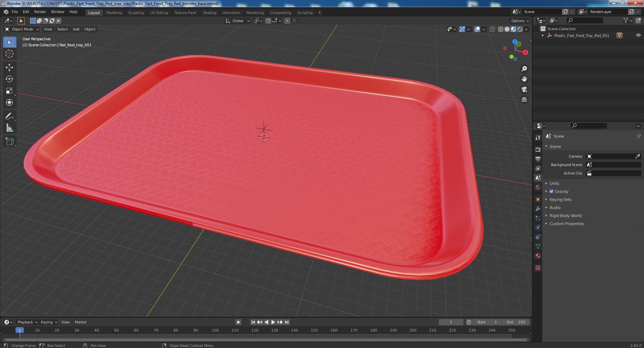Open the Active Tool properties tab
Image resolution: width=644 pixels, height=348 pixels.
pos(538,138)
